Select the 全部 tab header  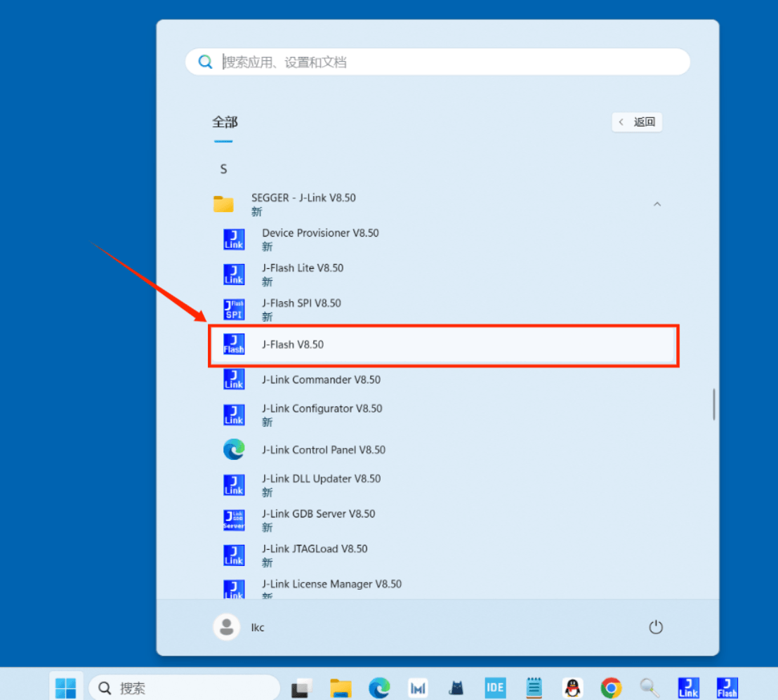pyautogui.click(x=225, y=122)
